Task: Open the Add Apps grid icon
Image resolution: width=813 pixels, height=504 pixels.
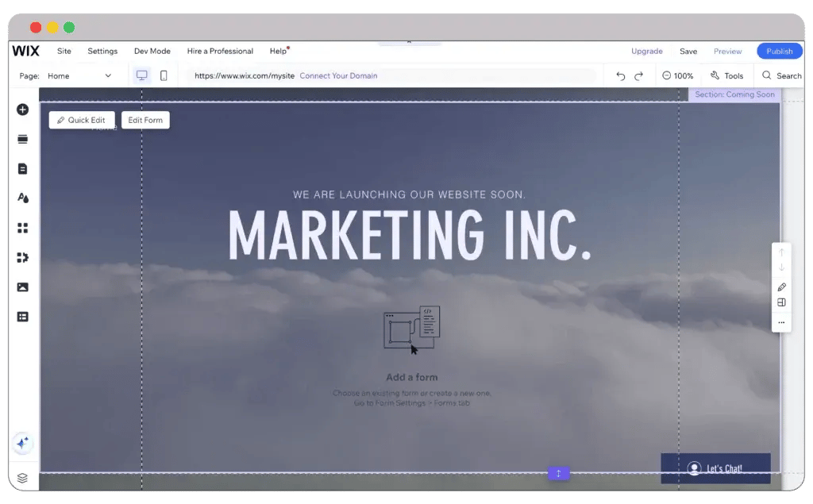Action: [x=22, y=228]
